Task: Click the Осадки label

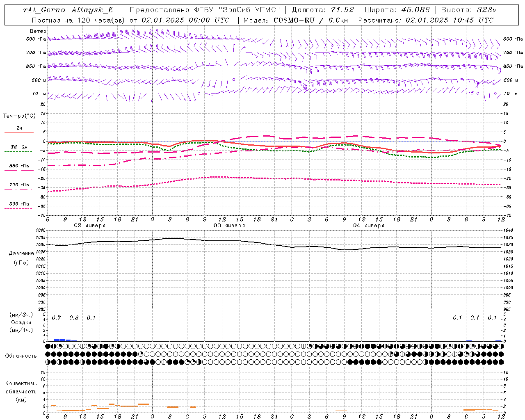Action: 21,322
